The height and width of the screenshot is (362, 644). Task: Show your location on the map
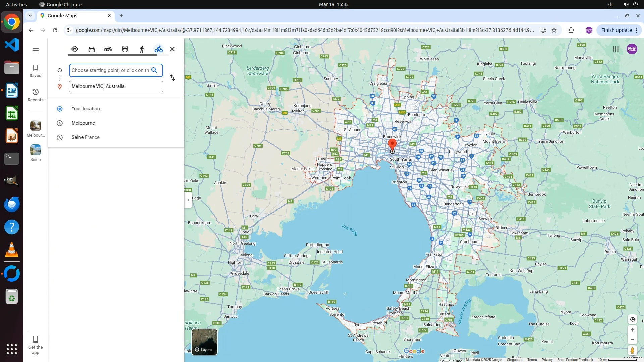tap(632, 319)
